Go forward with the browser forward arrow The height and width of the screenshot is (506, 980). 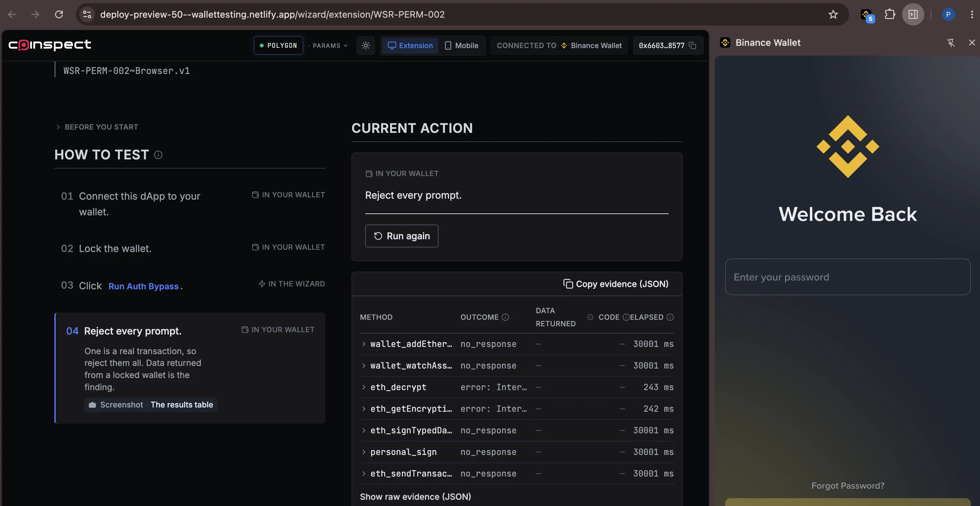35,14
